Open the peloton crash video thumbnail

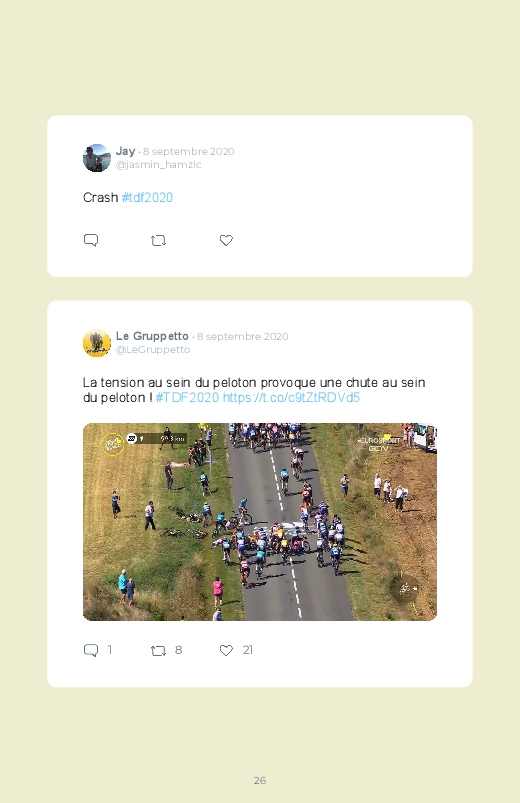click(x=260, y=522)
